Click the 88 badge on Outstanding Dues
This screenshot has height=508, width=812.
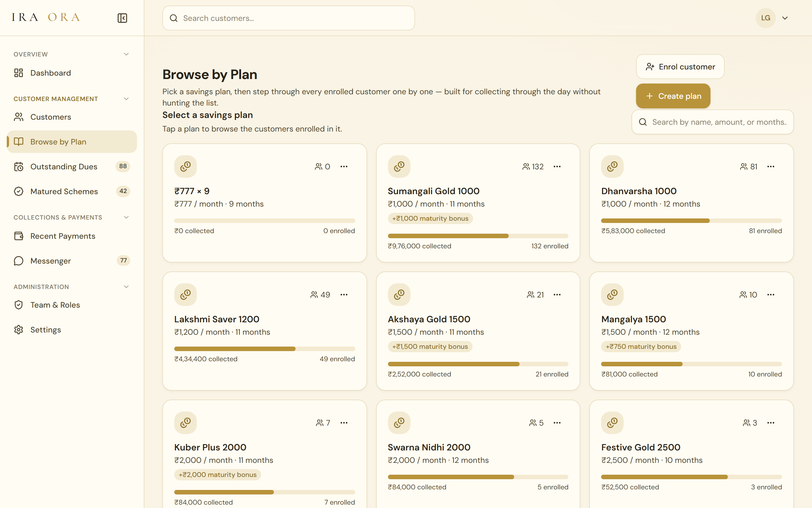[123, 166]
